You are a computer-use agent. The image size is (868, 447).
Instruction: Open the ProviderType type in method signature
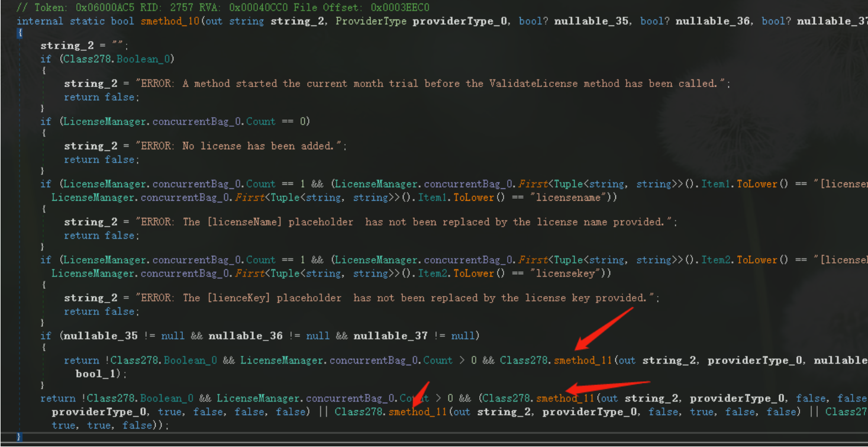tap(371, 21)
